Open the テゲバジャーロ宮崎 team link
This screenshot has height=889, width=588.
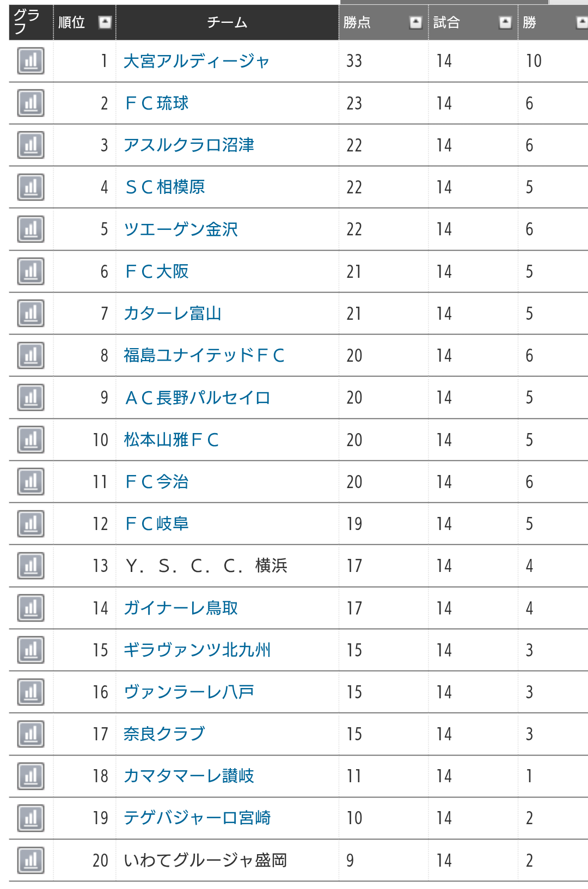point(197,818)
